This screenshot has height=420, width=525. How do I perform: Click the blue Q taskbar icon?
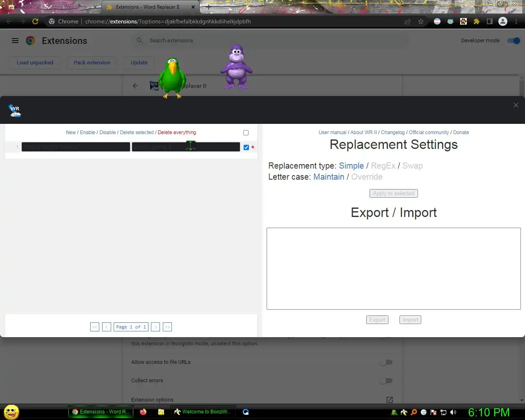point(246,412)
